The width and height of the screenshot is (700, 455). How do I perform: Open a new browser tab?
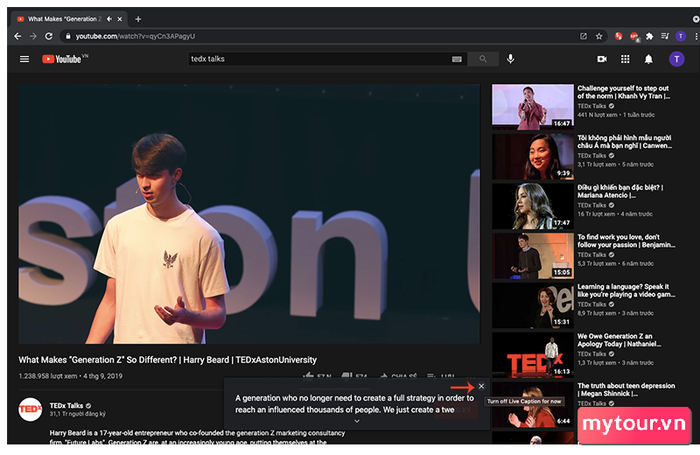click(138, 19)
